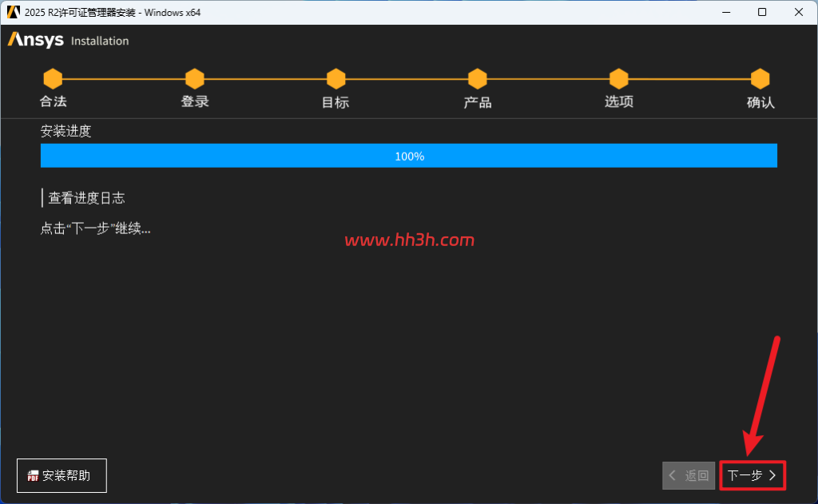Click the left chevron on 返回
The width and height of the screenshot is (818, 504).
pos(673,475)
